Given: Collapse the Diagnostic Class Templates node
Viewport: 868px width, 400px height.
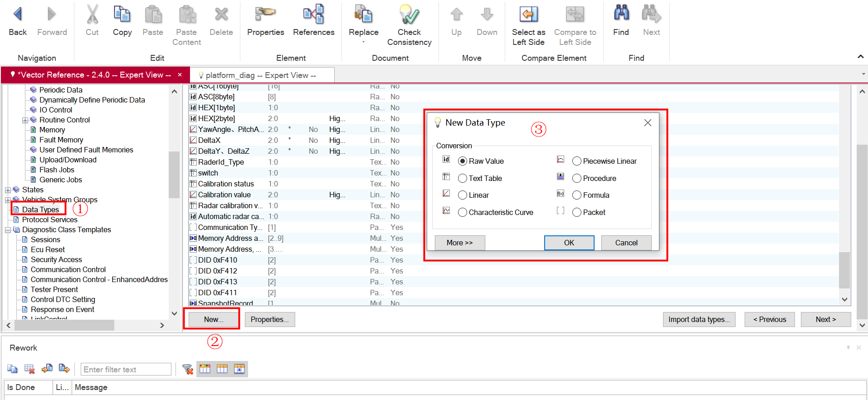Looking at the screenshot, I should pyautogui.click(x=8, y=230).
